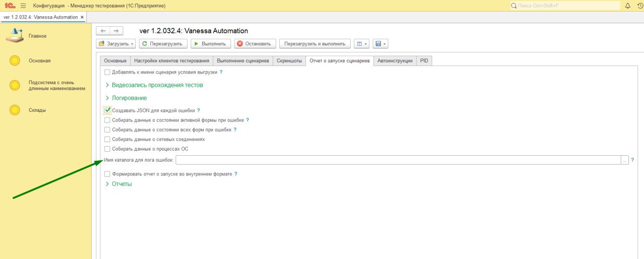Open the Главное section icon
644x259 pixels.
coord(15,36)
